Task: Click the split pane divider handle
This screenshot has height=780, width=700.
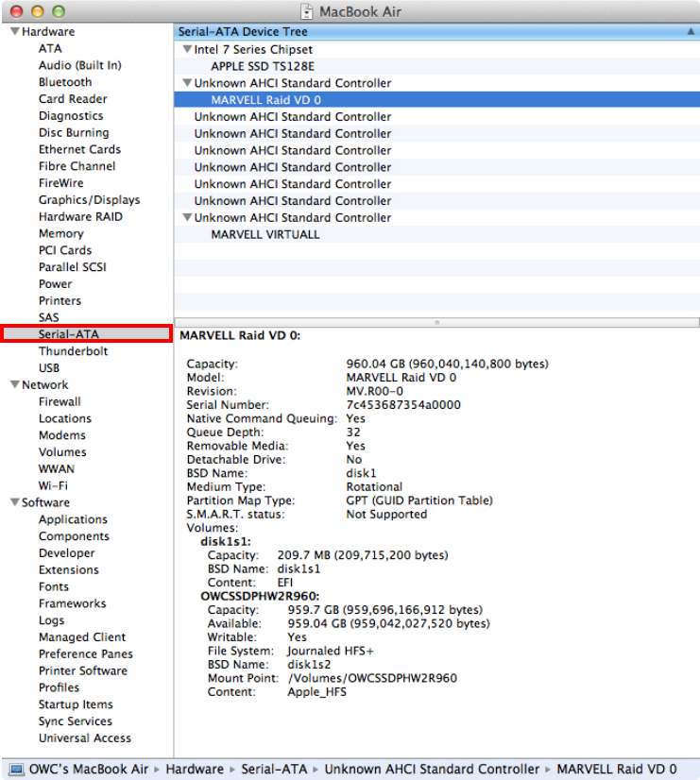Action: (x=436, y=322)
